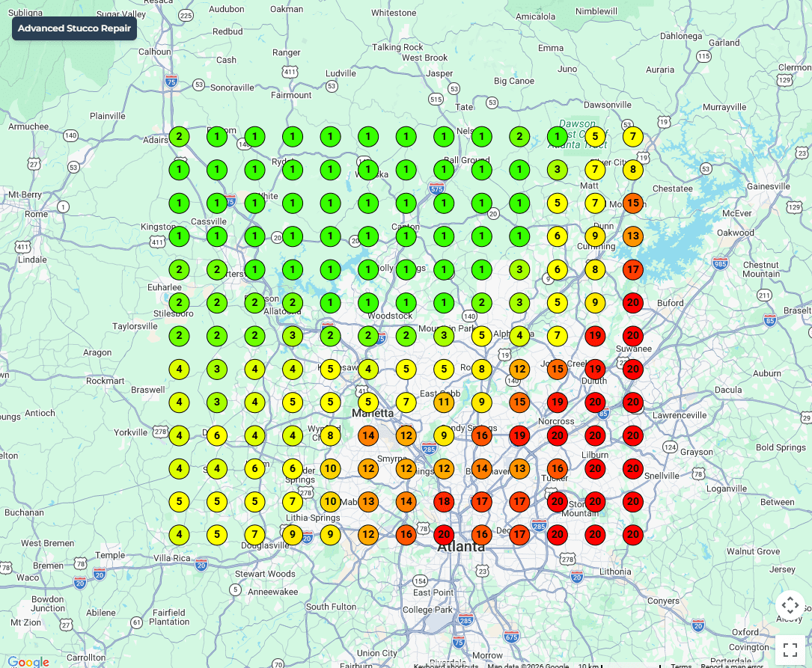Image resolution: width=812 pixels, height=668 pixels.
Task: Select the 13 marker right of Cumming
Action: (x=633, y=236)
